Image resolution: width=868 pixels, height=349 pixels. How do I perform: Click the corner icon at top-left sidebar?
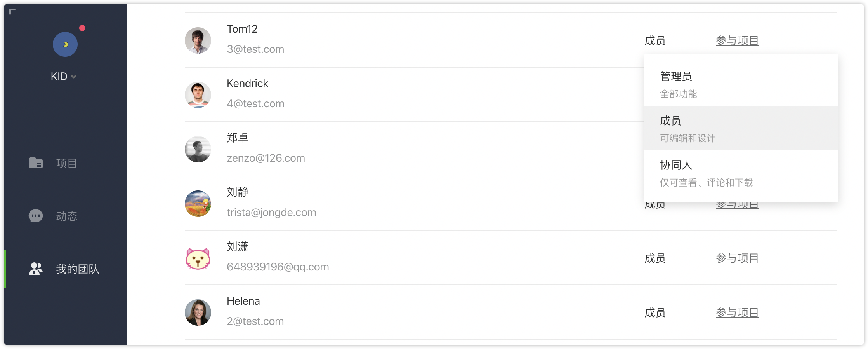[x=12, y=12]
